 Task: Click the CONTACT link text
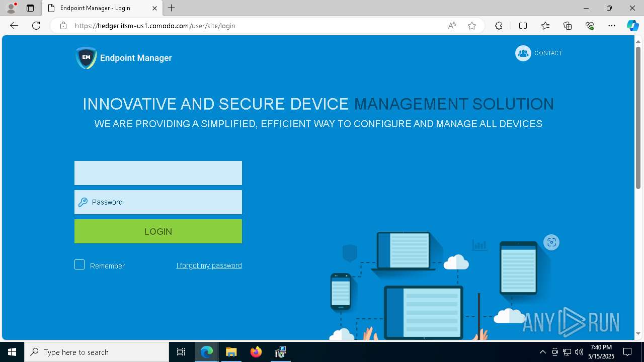point(548,53)
